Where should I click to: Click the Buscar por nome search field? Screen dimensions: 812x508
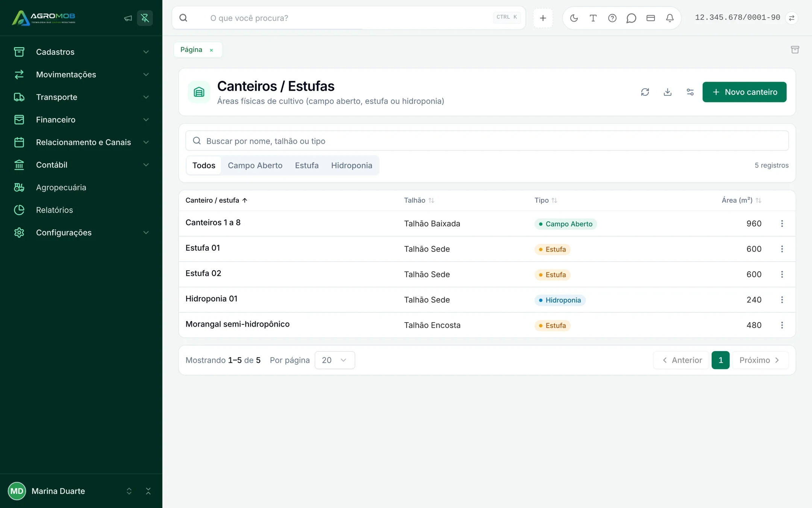487,141
